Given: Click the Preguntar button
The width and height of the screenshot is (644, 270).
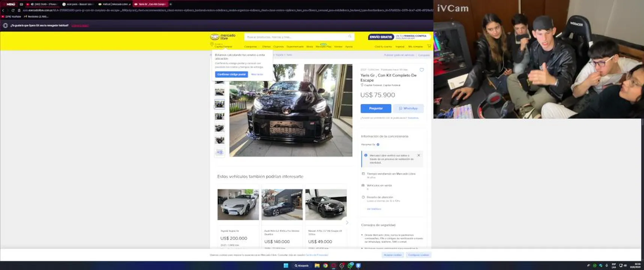Looking at the screenshot, I should click(x=376, y=108).
